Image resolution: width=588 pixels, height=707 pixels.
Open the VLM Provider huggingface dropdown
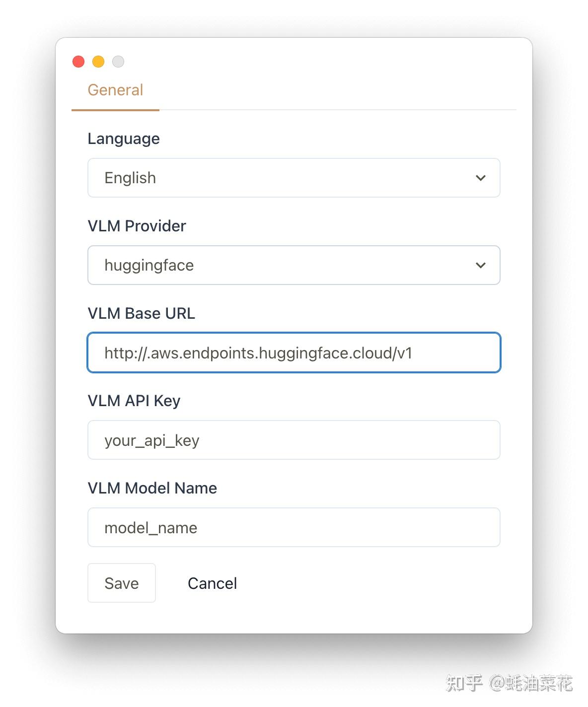click(293, 265)
